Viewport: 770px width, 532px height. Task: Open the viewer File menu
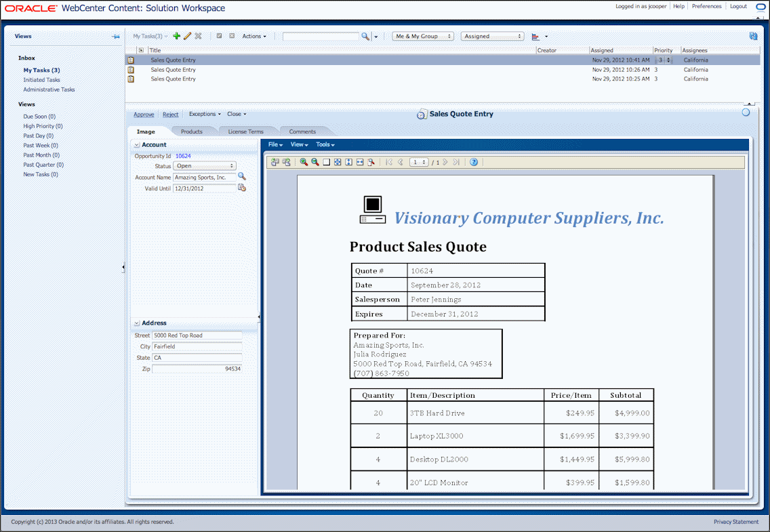coord(275,145)
